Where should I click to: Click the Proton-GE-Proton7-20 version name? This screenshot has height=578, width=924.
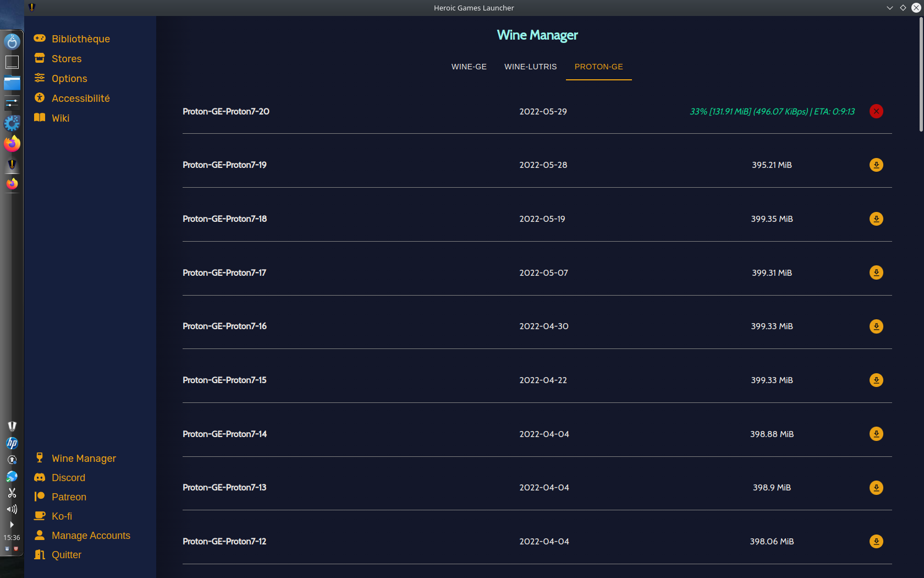[226, 112]
